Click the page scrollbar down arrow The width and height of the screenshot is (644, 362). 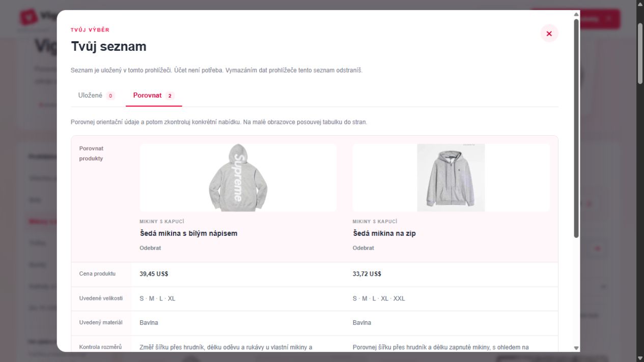click(x=640, y=358)
